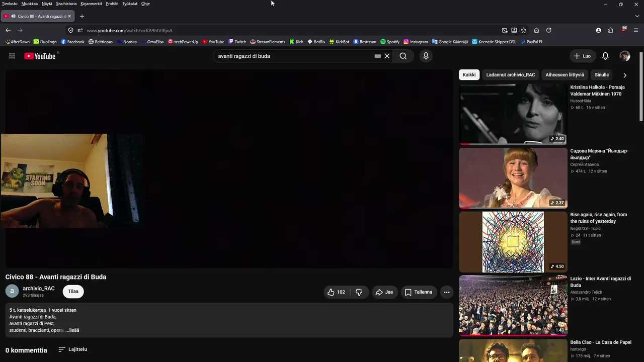Click the YouTube search text field

[x=294, y=56]
